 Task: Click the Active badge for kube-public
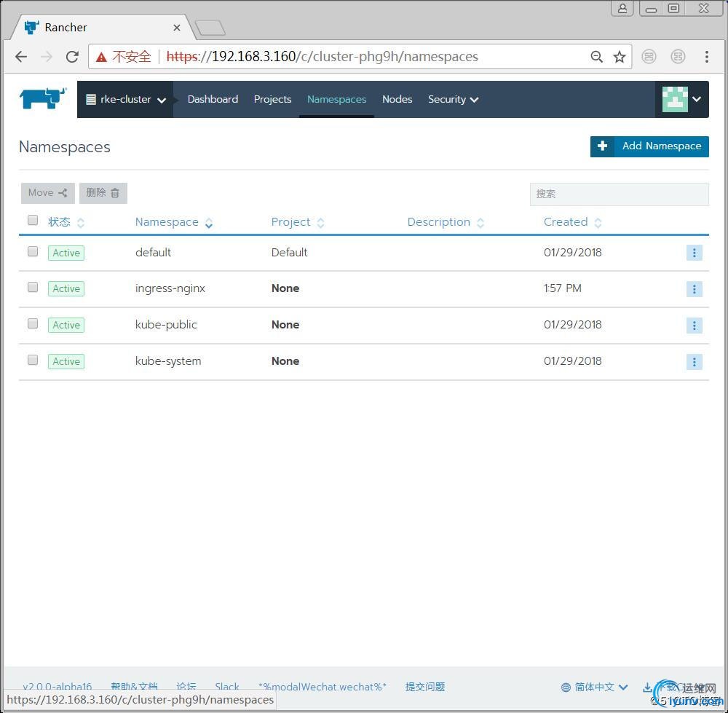click(x=66, y=325)
